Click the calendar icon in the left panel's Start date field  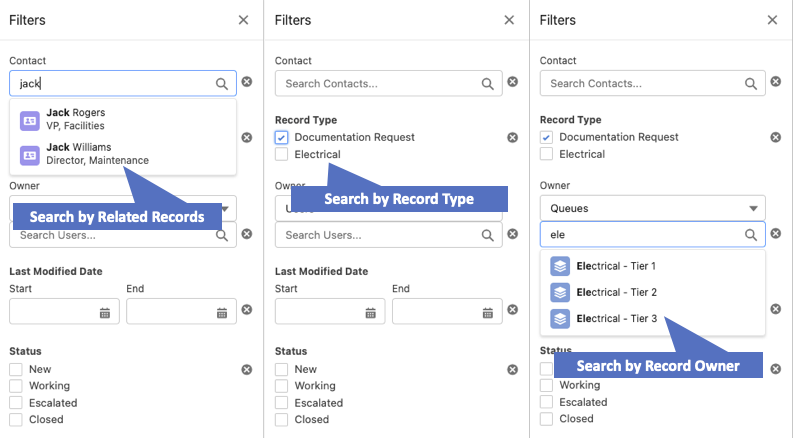tap(105, 313)
